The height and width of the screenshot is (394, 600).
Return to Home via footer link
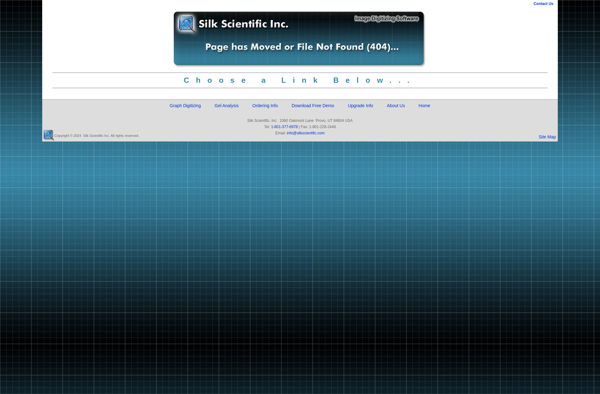pyautogui.click(x=424, y=106)
